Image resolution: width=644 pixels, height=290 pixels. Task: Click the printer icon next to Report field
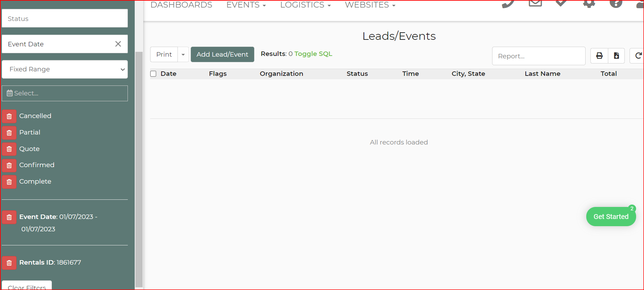pyautogui.click(x=599, y=56)
